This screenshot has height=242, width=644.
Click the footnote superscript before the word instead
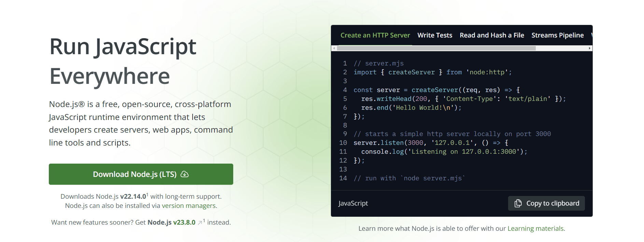(204, 221)
